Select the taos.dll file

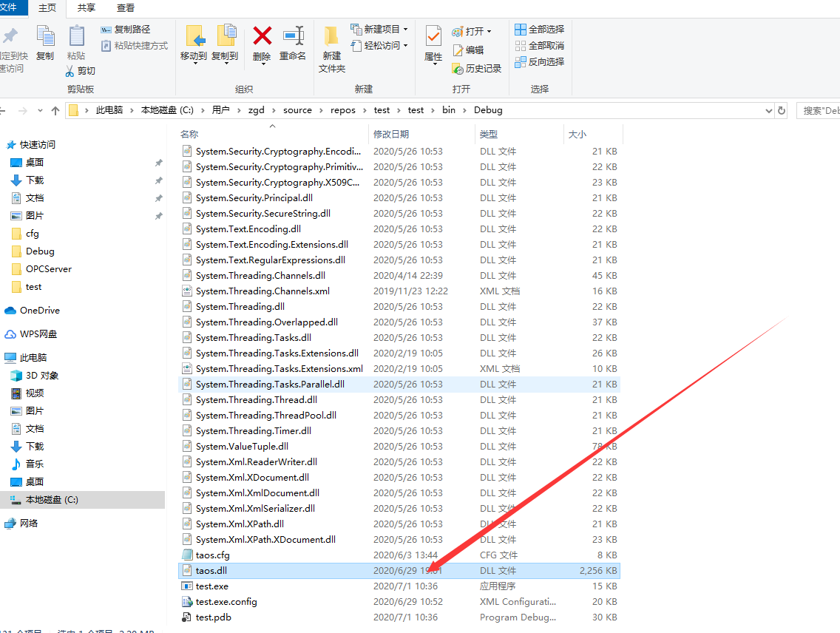coord(210,570)
